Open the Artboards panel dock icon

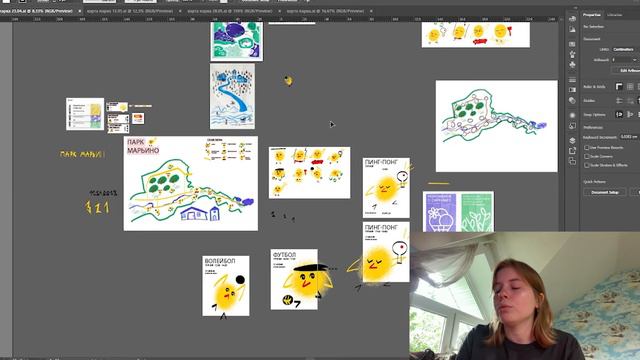pos(572,162)
